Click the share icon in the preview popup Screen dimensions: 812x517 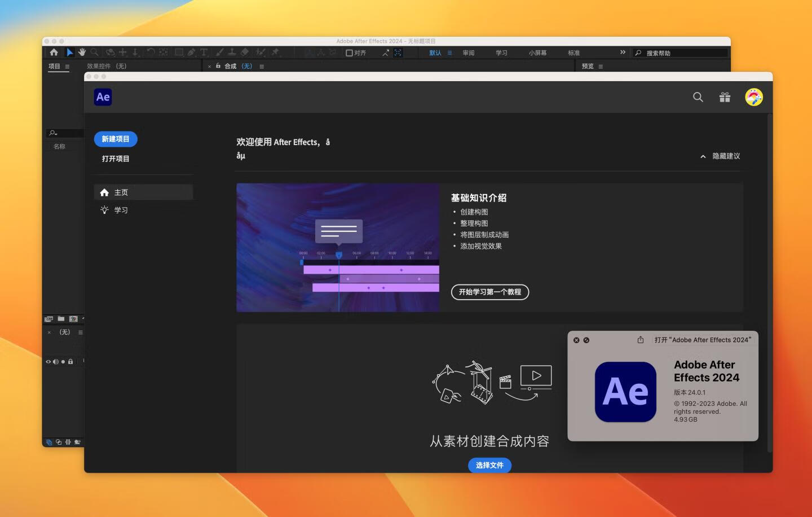[641, 340]
